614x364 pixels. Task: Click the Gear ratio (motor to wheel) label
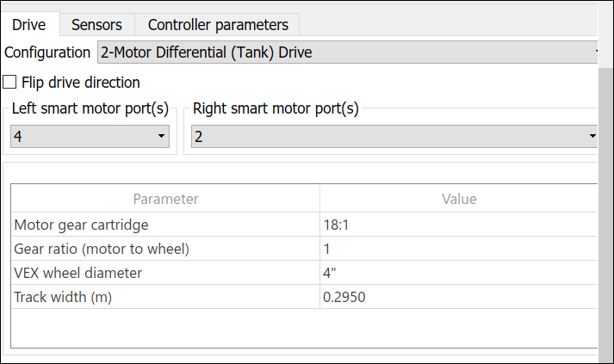pyautogui.click(x=102, y=250)
